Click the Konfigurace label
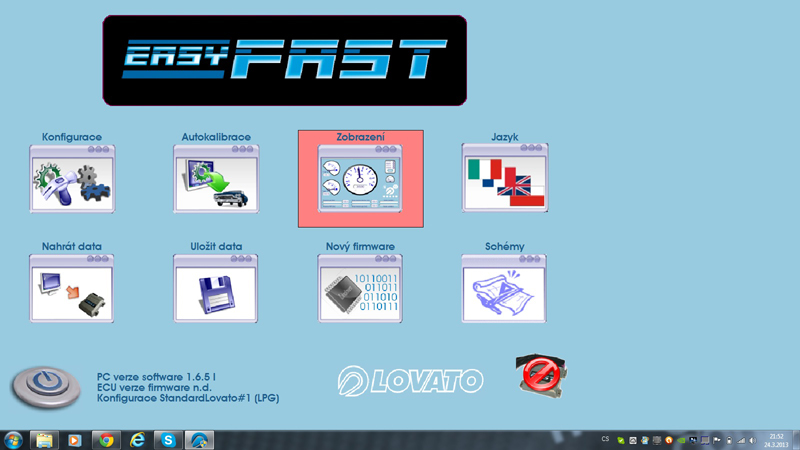 pyautogui.click(x=72, y=137)
